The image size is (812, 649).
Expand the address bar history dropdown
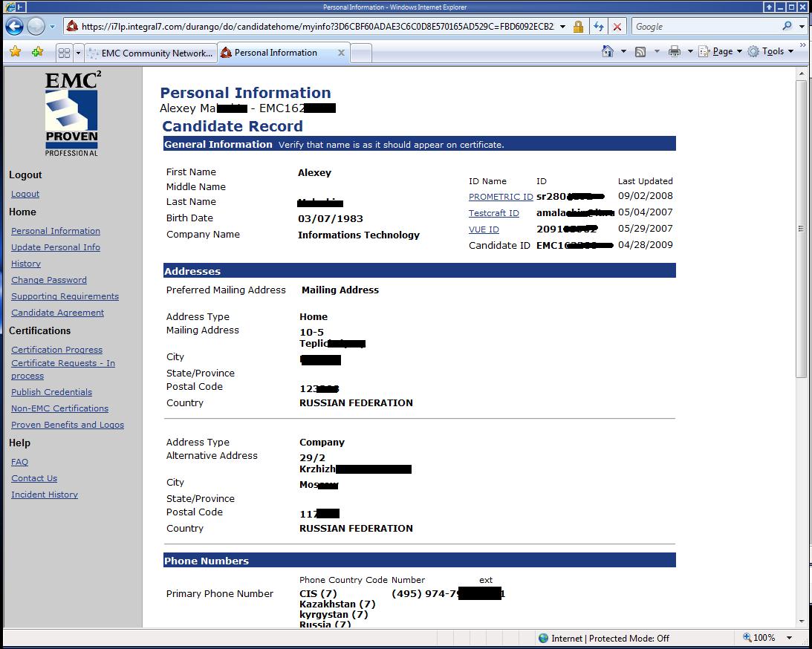click(x=563, y=27)
